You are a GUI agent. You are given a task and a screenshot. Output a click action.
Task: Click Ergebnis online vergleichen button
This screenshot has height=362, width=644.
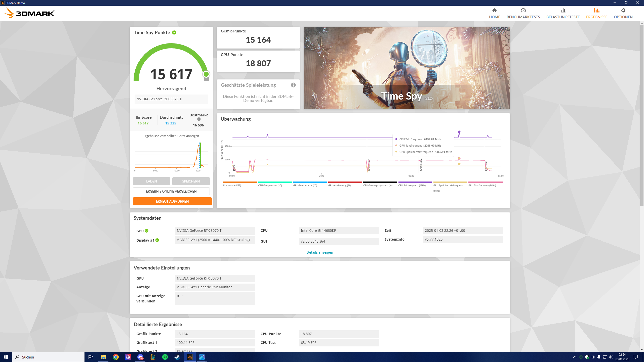pyautogui.click(x=171, y=191)
